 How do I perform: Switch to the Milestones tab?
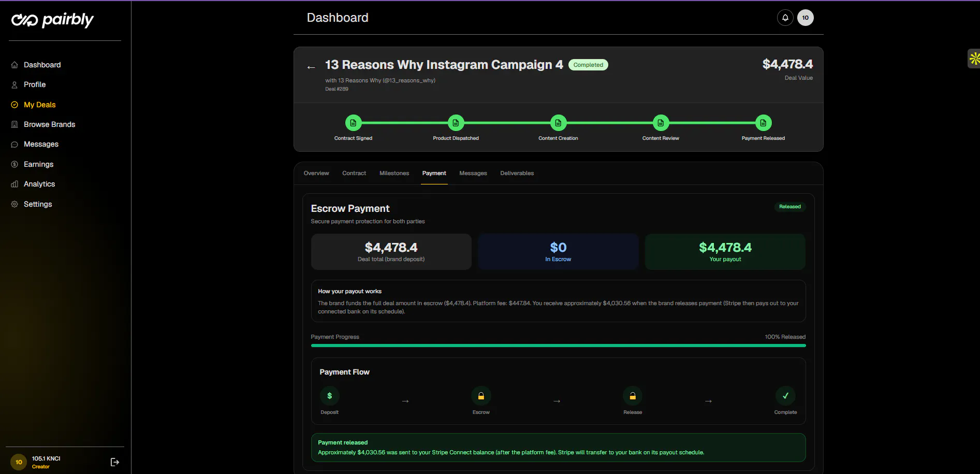[394, 173]
